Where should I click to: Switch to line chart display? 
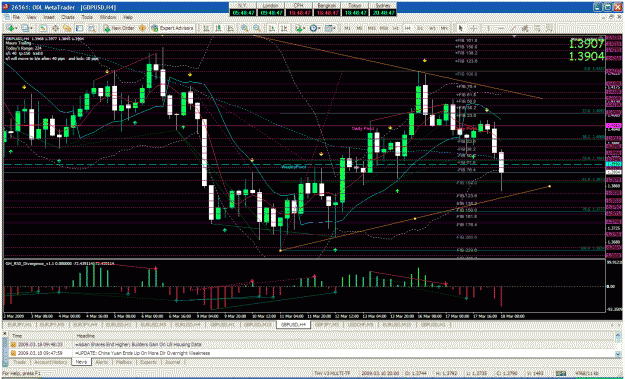coord(230,28)
